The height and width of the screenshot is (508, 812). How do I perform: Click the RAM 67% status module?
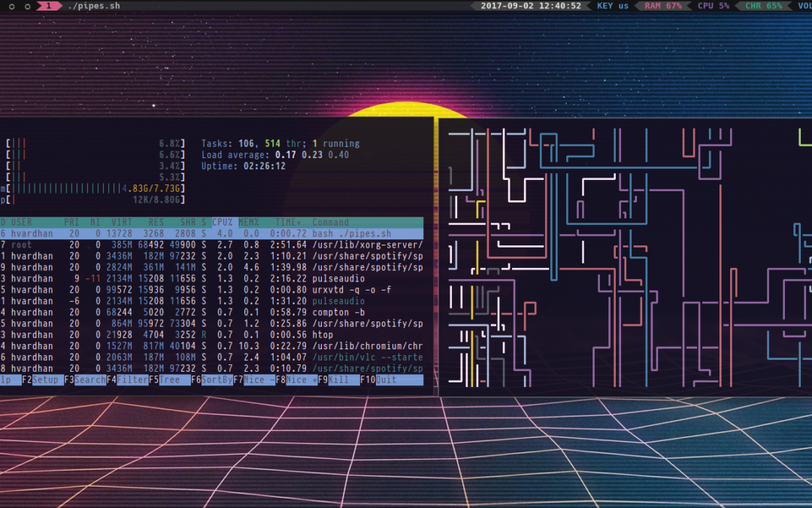(662, 6)
